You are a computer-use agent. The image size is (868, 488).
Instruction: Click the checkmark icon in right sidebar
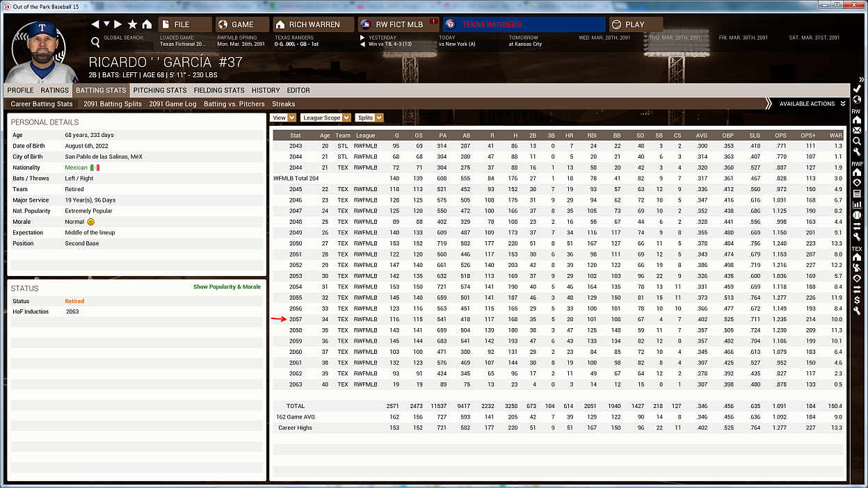tap(857, 89)
